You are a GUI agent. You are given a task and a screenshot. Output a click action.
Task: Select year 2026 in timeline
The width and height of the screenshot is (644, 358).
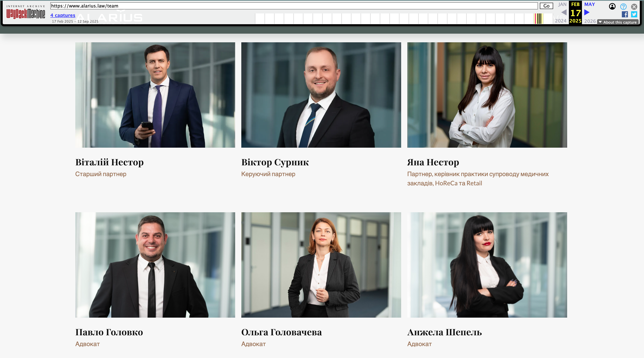coord(590,21)
